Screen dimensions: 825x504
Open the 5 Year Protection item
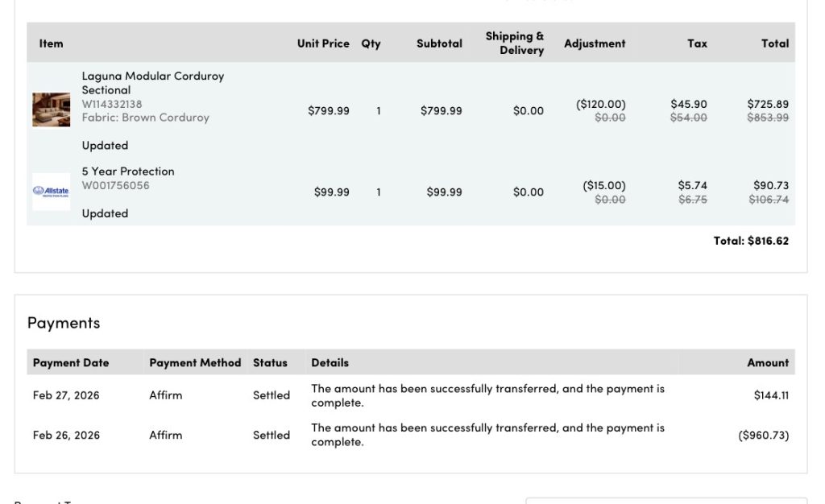point(127,171)
